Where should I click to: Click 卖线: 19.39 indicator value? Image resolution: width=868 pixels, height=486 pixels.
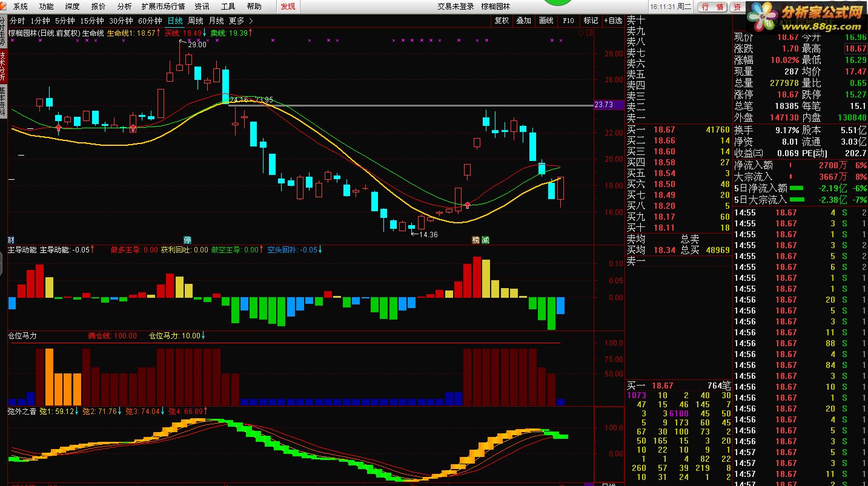[x=230, y=33]
